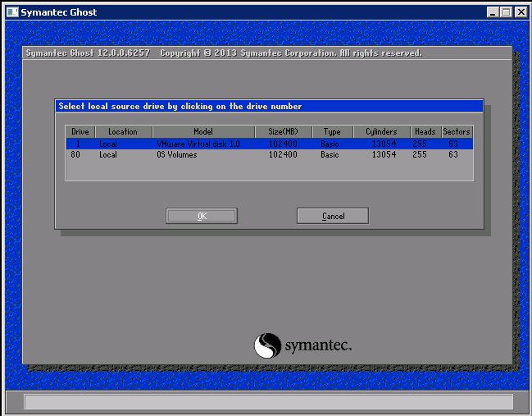Click the Heads column header
Viewport: 532px width, 416px height.
(425, 132)
